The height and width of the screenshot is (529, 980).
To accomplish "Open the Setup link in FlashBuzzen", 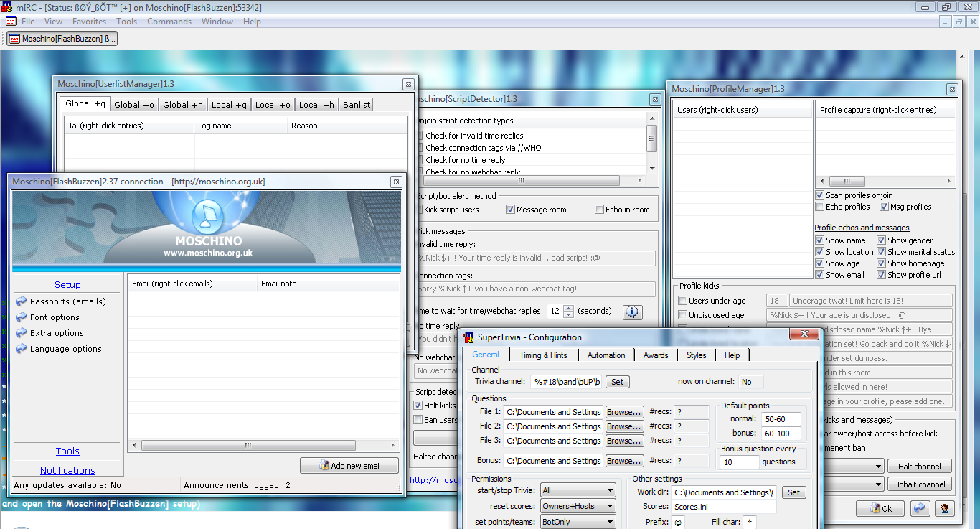I will [67, 285].
